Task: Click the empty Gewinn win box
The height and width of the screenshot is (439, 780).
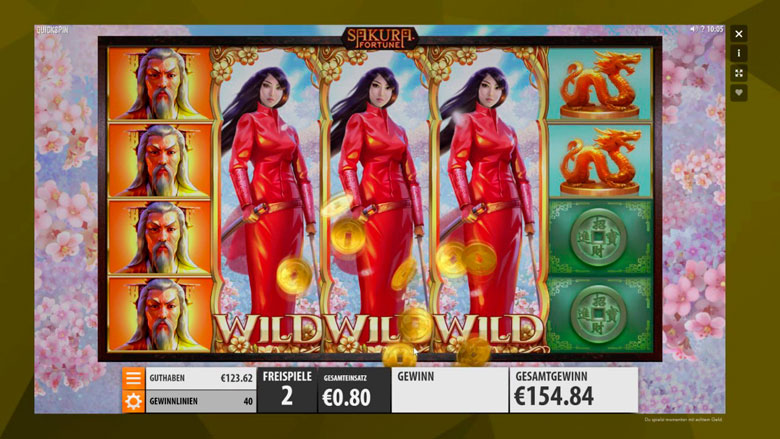Action: 450,390
